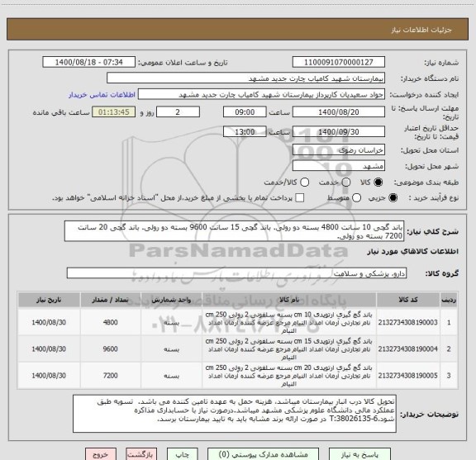Screen dimensions: 476x460
Task: Click the واحد شمارش column header
Action: pos(171,300)
